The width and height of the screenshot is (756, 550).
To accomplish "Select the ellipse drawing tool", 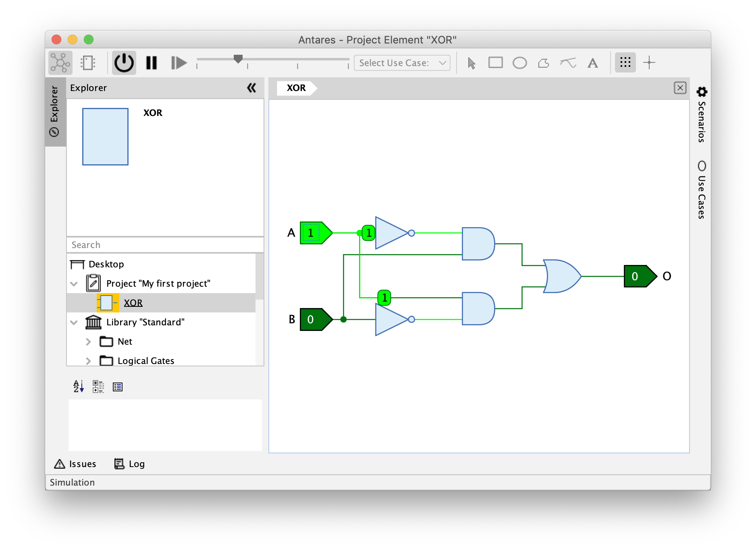I will pos(519,63).
